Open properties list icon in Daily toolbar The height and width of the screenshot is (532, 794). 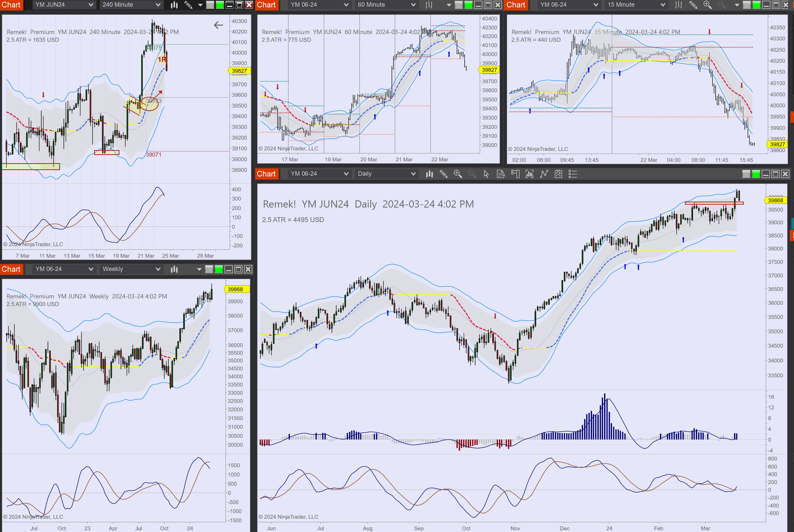coord(573,174)
